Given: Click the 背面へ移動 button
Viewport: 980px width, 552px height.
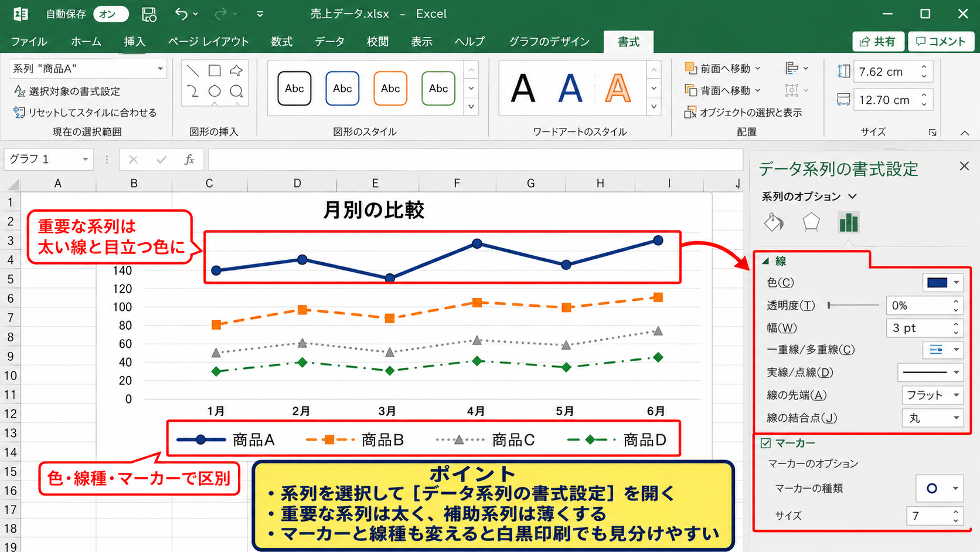Looking at the screenshot, I should click(x=723, y=90).
